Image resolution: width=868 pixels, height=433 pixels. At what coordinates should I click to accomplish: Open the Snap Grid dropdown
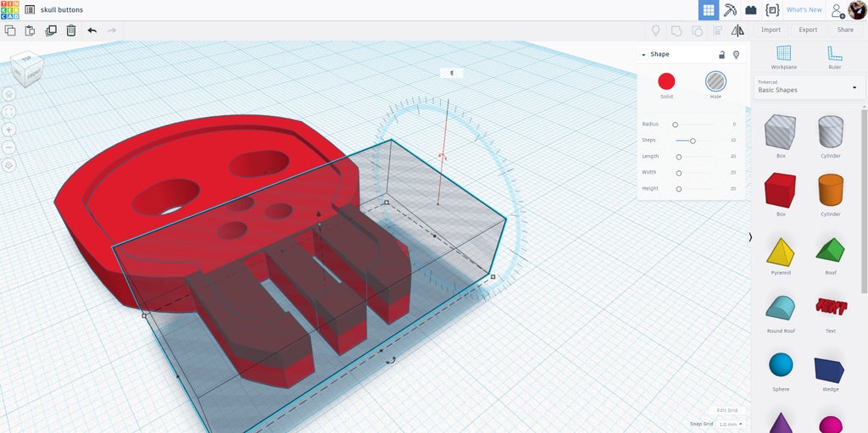point(731,425)
